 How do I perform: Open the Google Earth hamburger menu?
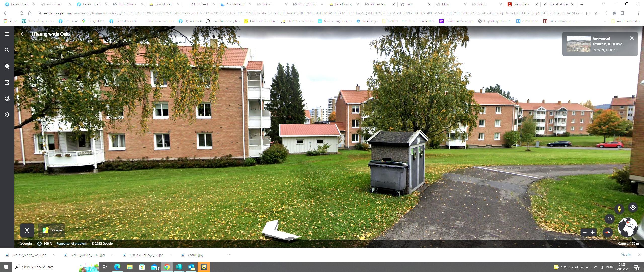[7, 34]
